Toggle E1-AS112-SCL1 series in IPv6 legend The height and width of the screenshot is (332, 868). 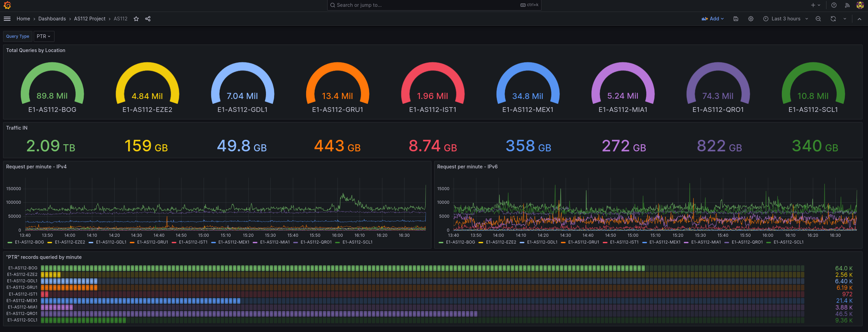pos(788,242)
